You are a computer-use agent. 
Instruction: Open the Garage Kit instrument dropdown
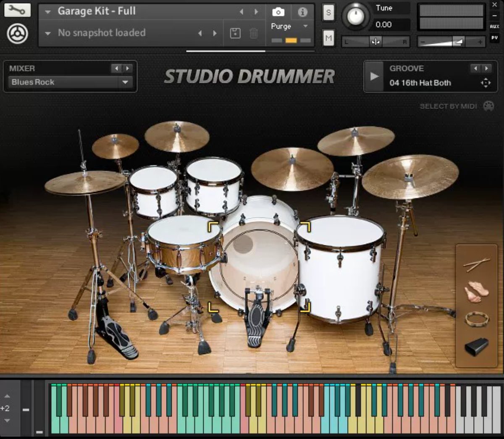pos(48,12)
